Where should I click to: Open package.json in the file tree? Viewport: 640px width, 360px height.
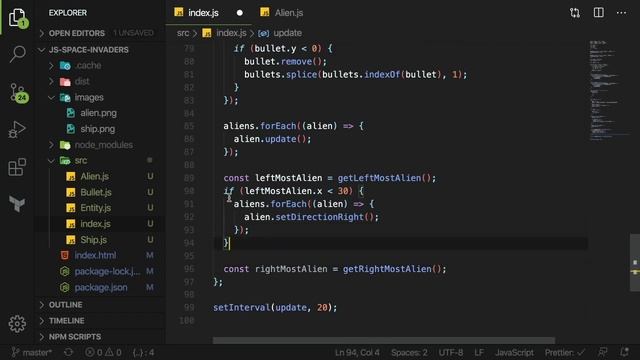[101, 287]
